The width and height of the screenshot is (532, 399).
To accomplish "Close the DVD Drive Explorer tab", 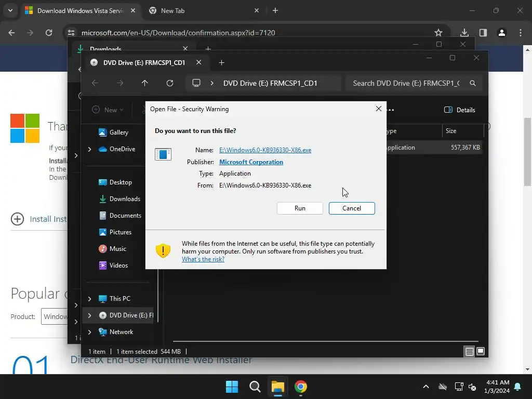I will coord(199,62).
